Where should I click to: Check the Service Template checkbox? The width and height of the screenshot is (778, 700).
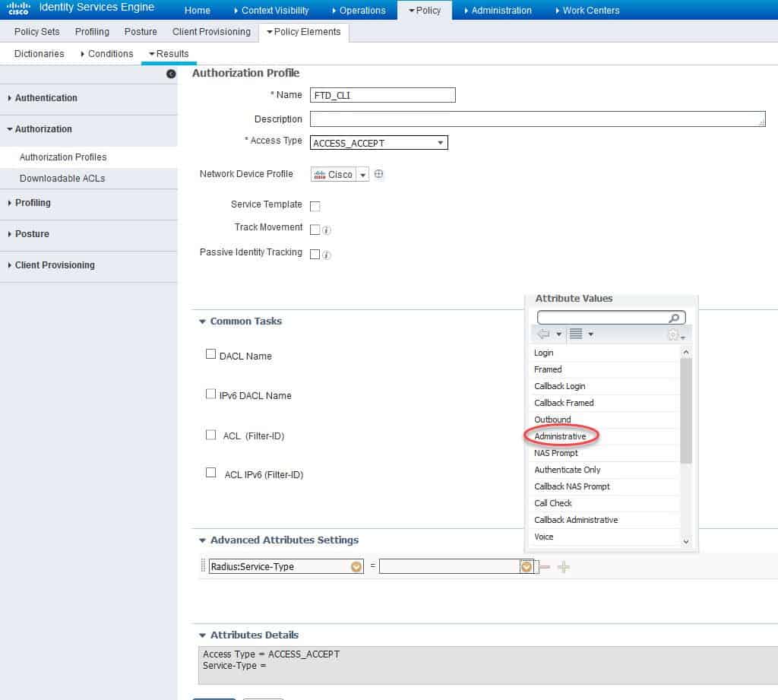coord(315,206)
